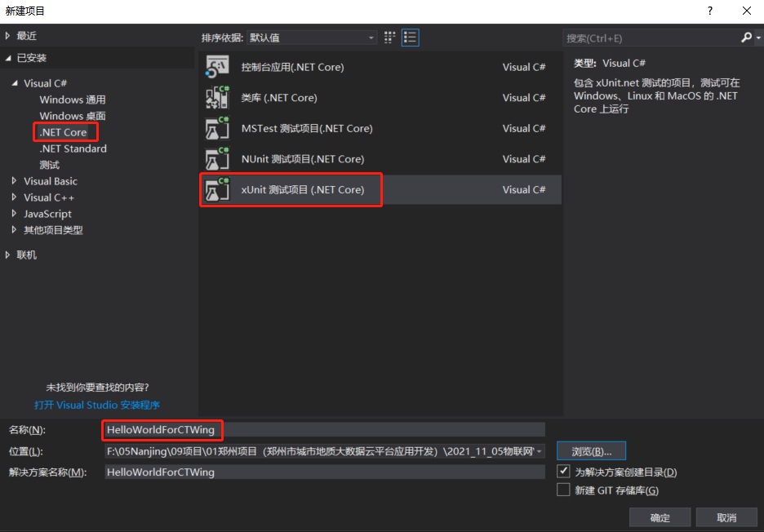Click the 已安装 label
Screen dimensions: 764x532
pyautogui.click(x=32, y=58)
